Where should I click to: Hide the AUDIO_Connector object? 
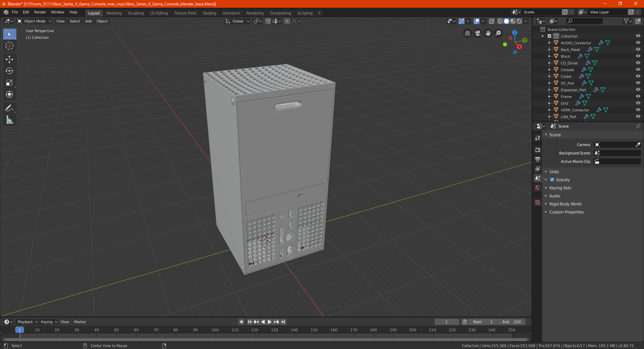[638, 43]
